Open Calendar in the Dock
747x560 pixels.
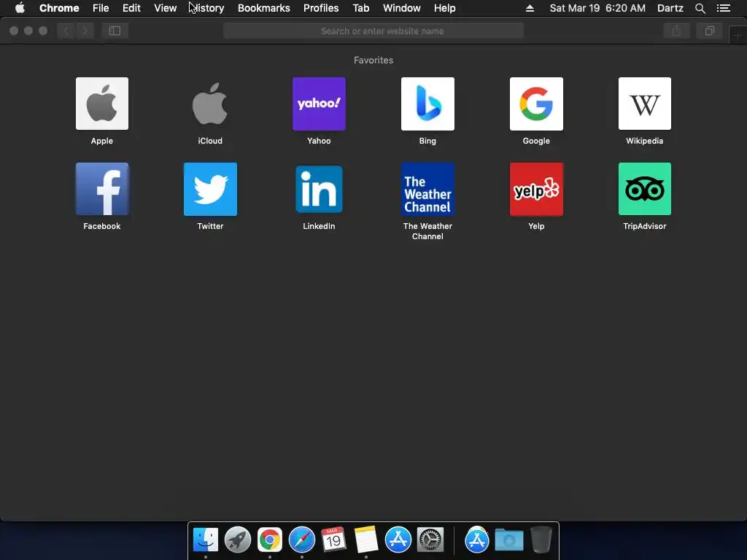pyautogui.click(x=333, y=540)
